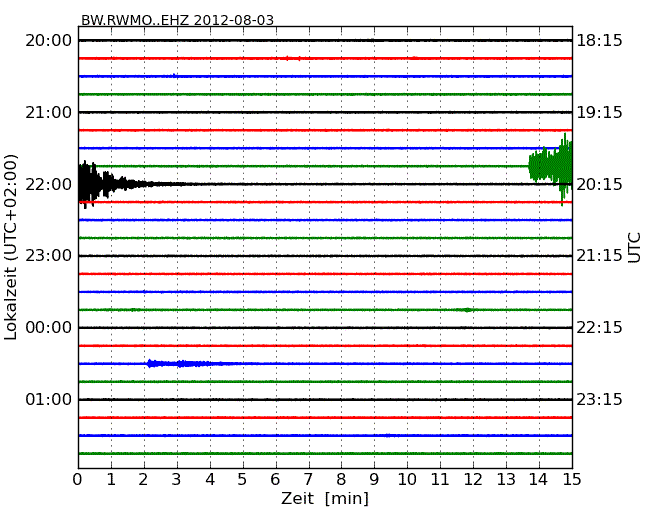Screen dimensions: 650x520
Task: Click the x-axis tick label 15
Action: [x=572, y=479]
